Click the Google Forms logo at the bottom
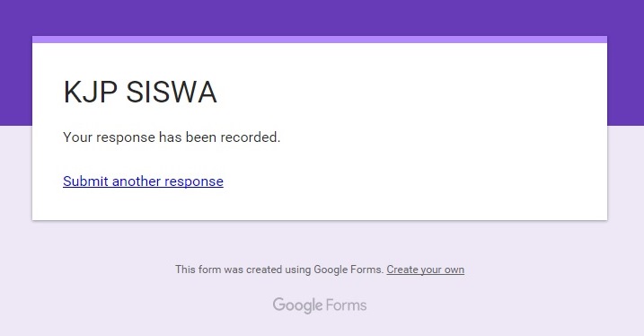Screen dimensions: 644x336 (320, 305)
